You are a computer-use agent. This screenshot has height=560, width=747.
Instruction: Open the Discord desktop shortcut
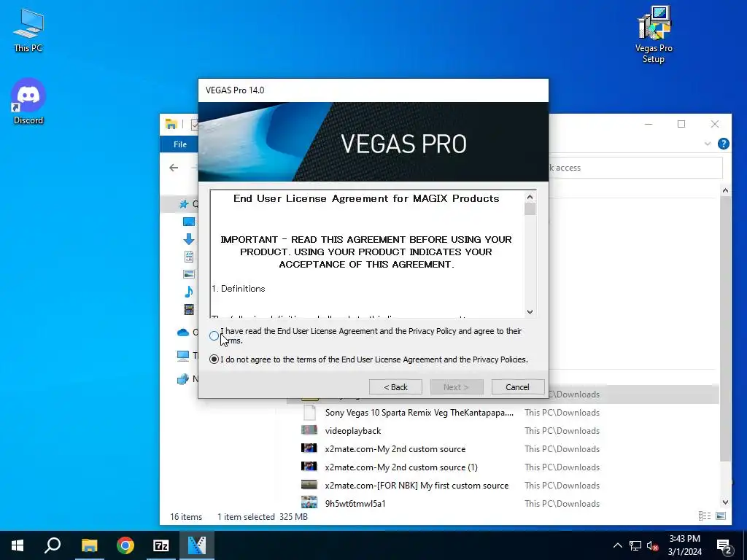click(x=28, y=102)
